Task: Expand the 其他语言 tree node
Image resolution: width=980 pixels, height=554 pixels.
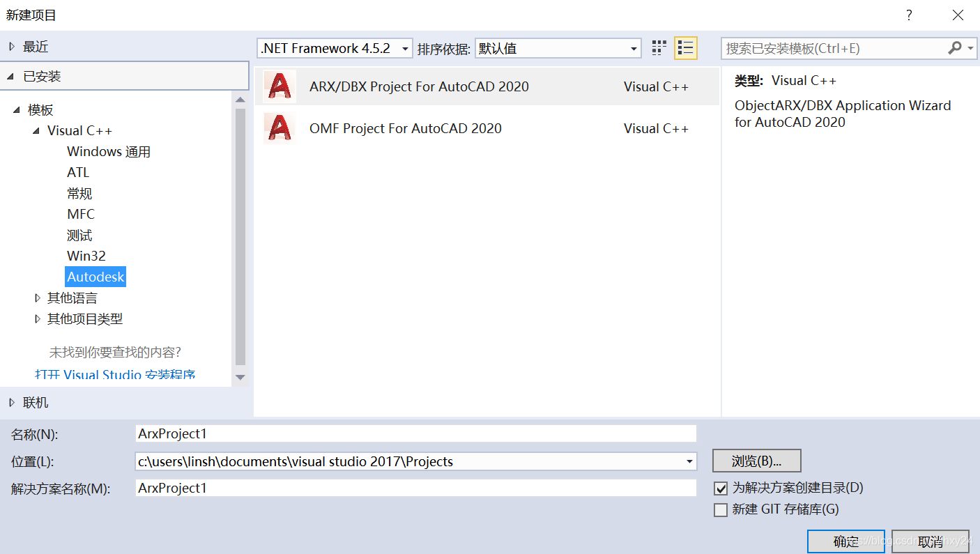Action: [x=37, y=298]
